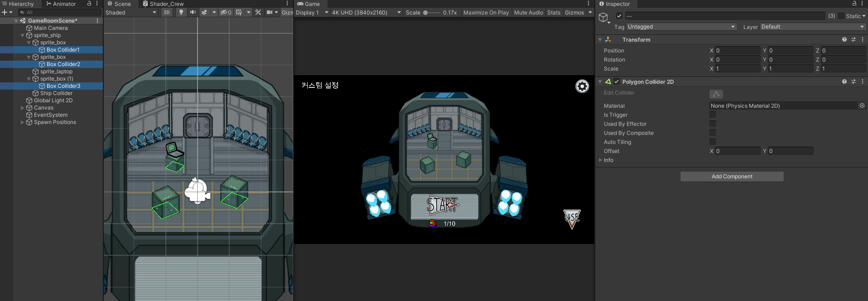
Task: Collapse sprite_box (1) tree node
Action: 29,79
